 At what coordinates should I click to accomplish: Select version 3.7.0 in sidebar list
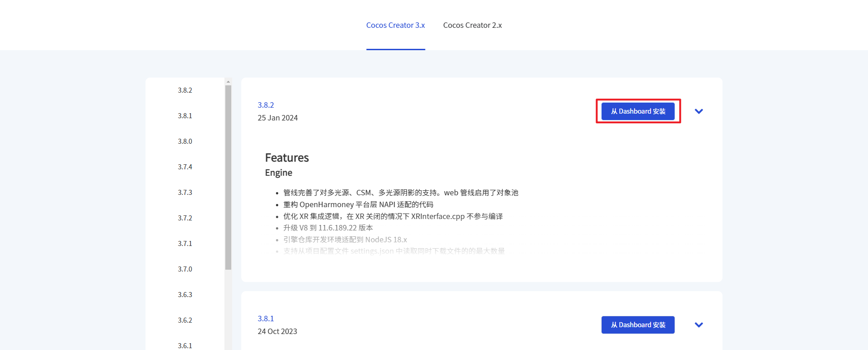pos(185,269)
